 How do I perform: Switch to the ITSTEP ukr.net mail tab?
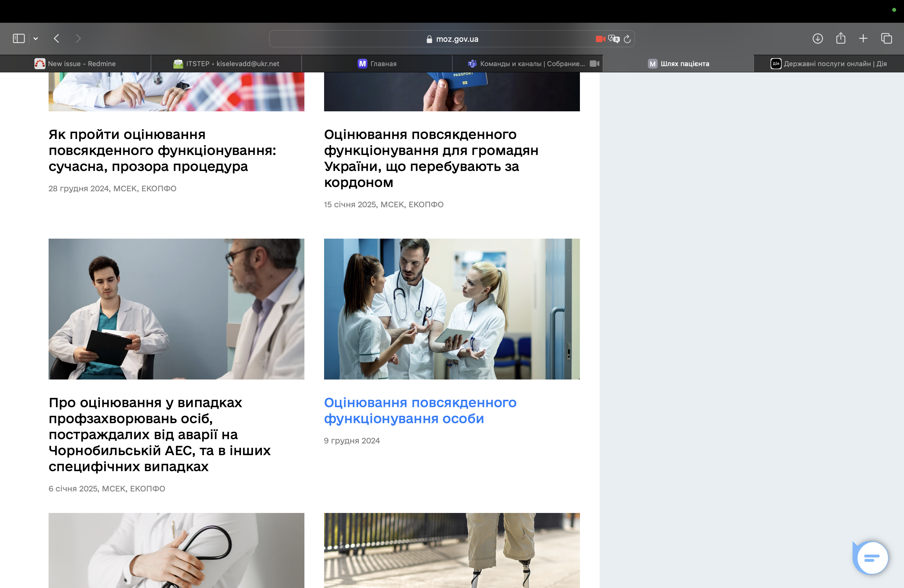[226, 63]
